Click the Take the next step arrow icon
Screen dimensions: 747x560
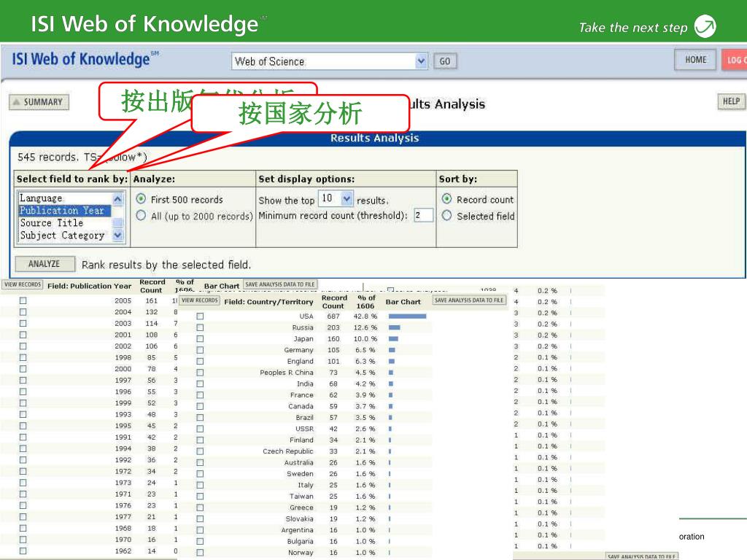(705, 26)
